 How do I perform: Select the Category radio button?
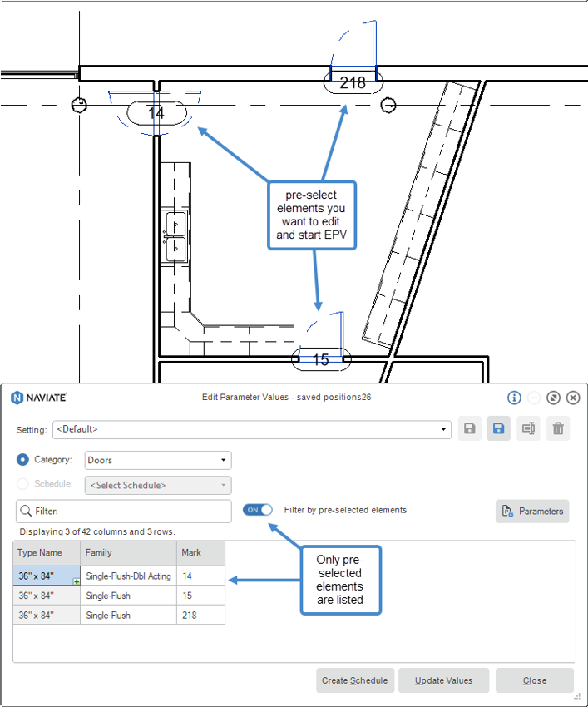click(x=23, y=460)
